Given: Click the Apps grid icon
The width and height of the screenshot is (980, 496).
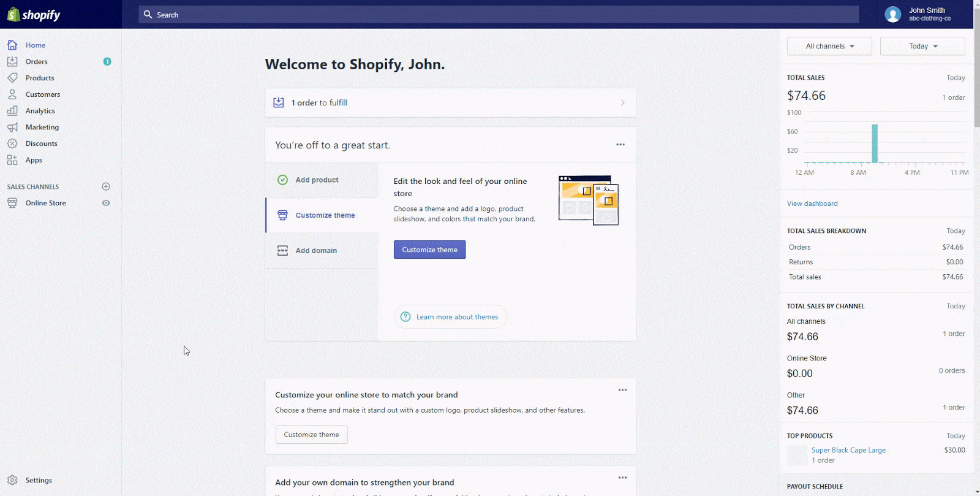Looking at the screenshot, I should coord(12,160).
